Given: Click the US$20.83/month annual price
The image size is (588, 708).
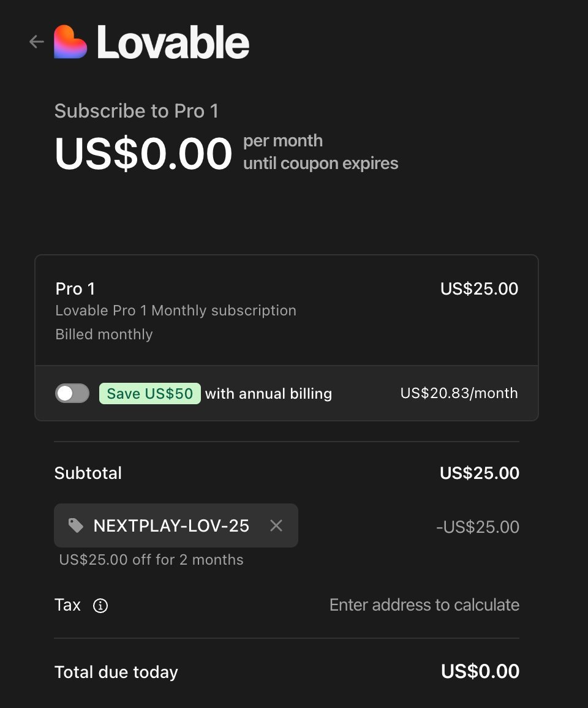Looking at the screenshot, I should click(x=459, y=393).
